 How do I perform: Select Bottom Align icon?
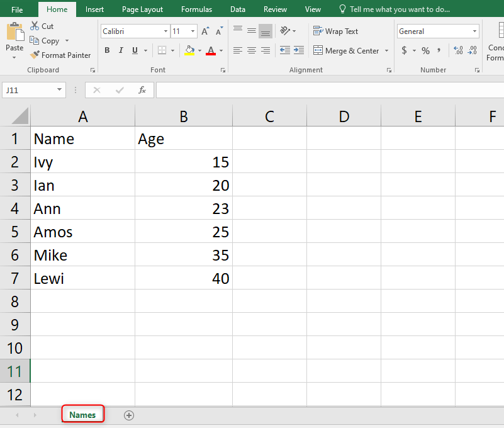(266, 31)
